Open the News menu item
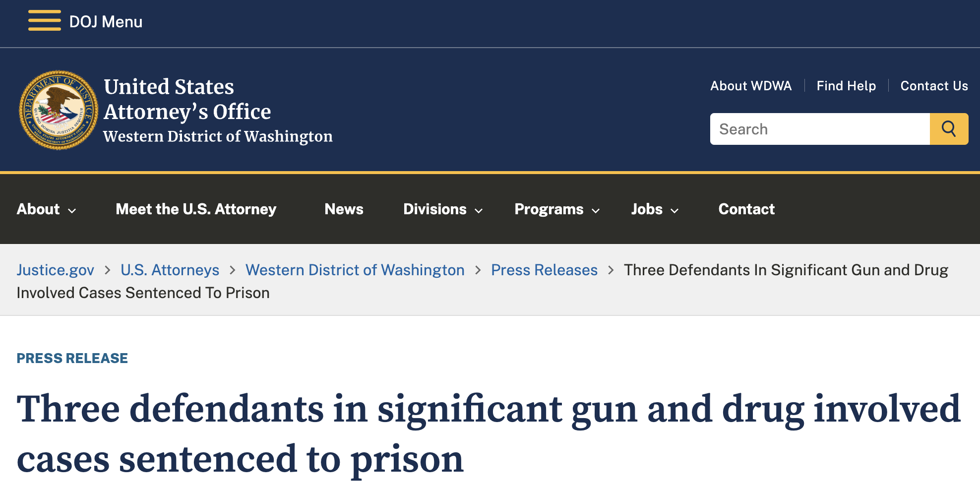The height and width of the screenshot is (490, 980). tap(344, 209)
